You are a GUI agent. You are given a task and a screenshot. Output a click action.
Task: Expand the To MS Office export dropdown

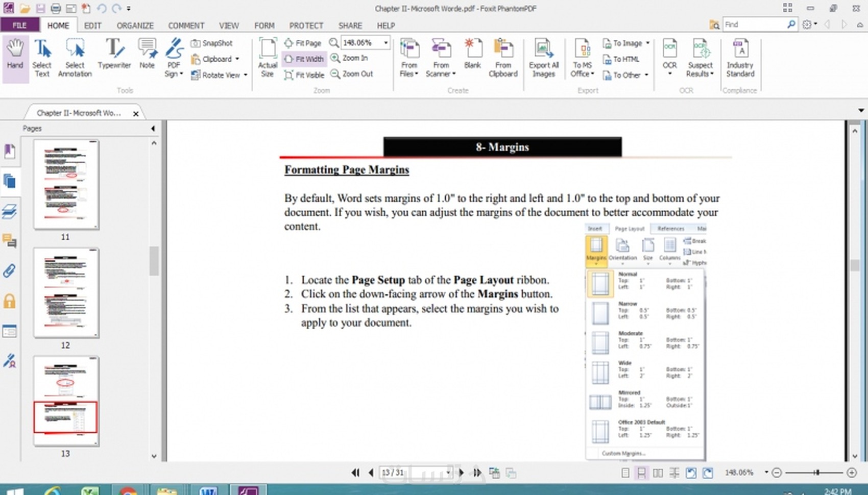(593, 74)
